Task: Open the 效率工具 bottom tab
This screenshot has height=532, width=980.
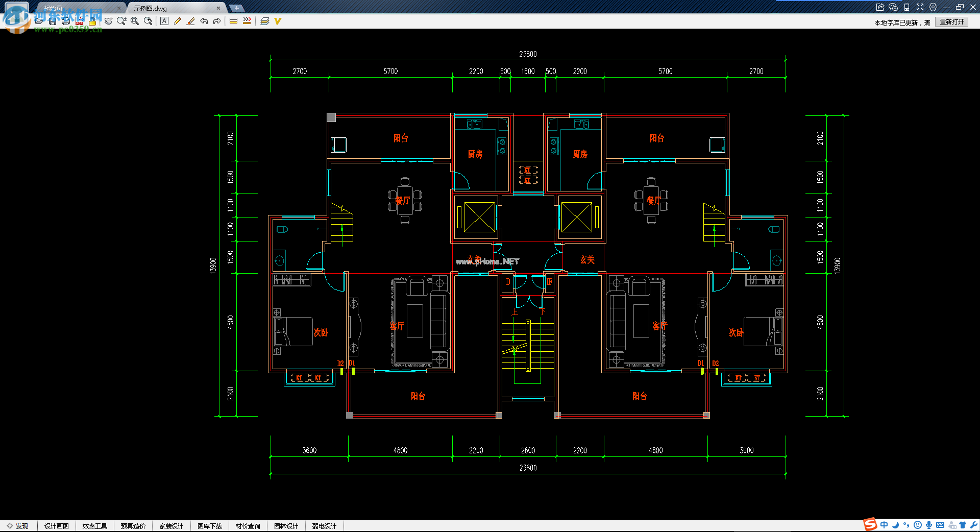Action: pos(95,526)
